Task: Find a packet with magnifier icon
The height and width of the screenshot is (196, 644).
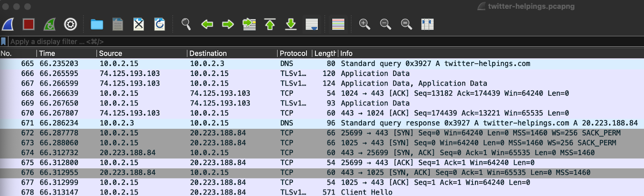Action: click(x=186, y=24)
